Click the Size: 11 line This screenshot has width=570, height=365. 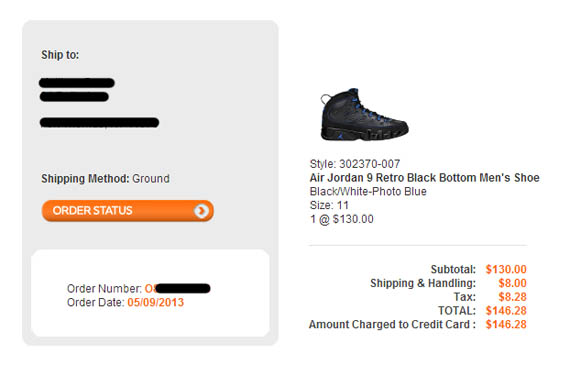click(x=329, y=205)
